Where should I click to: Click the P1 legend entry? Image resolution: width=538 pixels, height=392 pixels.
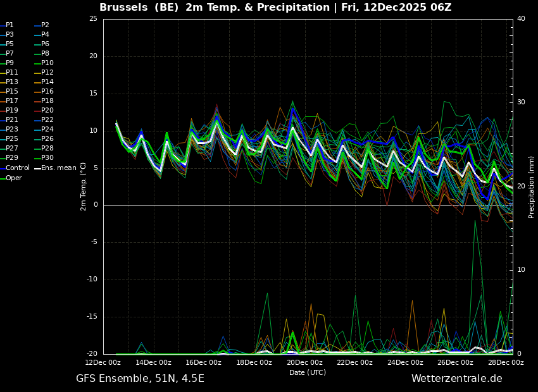point(9,25)
